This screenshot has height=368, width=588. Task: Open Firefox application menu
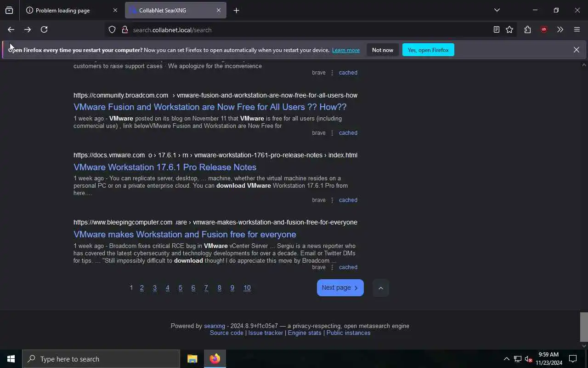click(577, 29)
